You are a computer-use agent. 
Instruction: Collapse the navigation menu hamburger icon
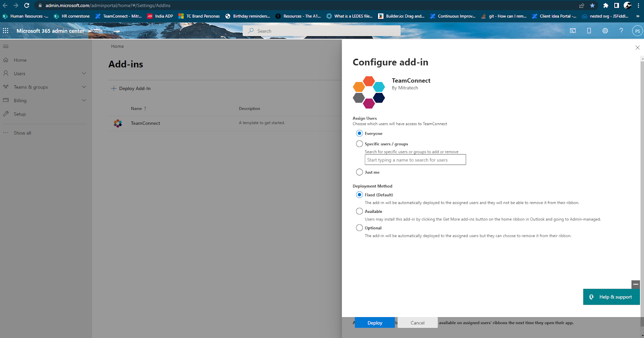coord(6,46)
